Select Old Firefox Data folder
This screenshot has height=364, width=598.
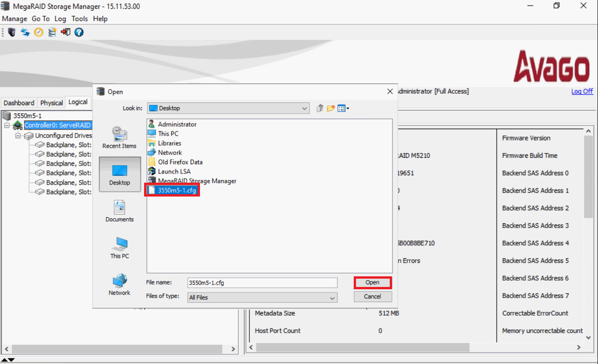(x=175, y=162)
